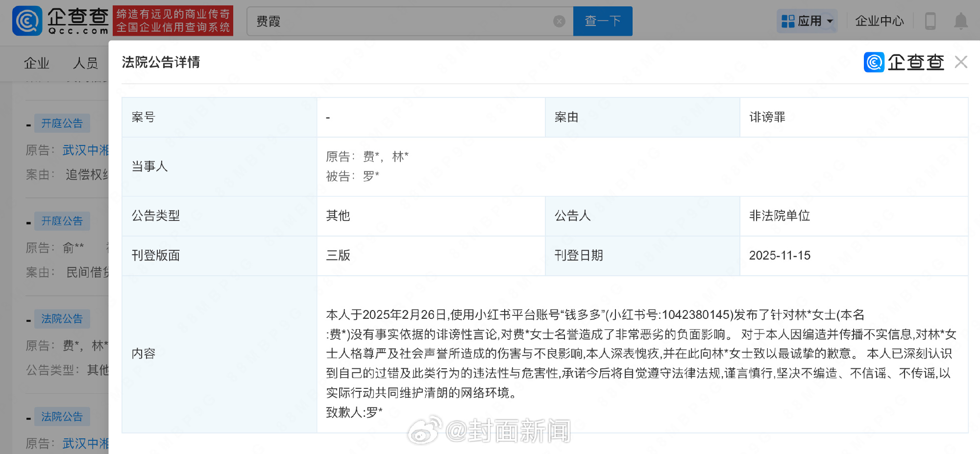Clear the search field with the X icon

[559, 22]
